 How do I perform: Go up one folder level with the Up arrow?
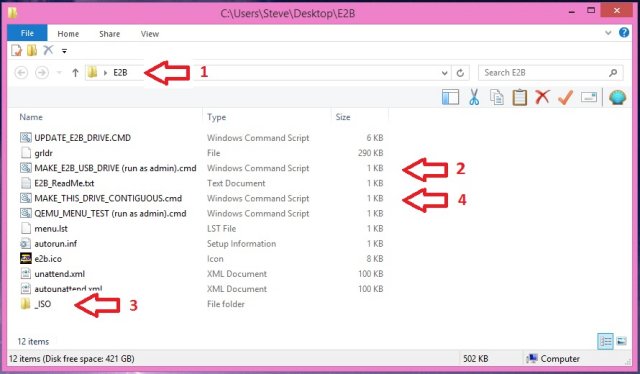(75, 73)
